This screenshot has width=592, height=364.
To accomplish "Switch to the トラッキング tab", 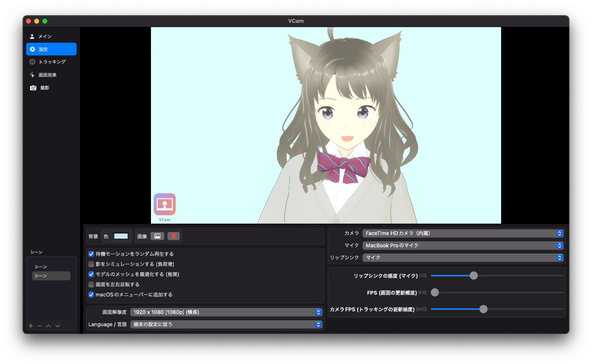I will [x=51, y=62].
